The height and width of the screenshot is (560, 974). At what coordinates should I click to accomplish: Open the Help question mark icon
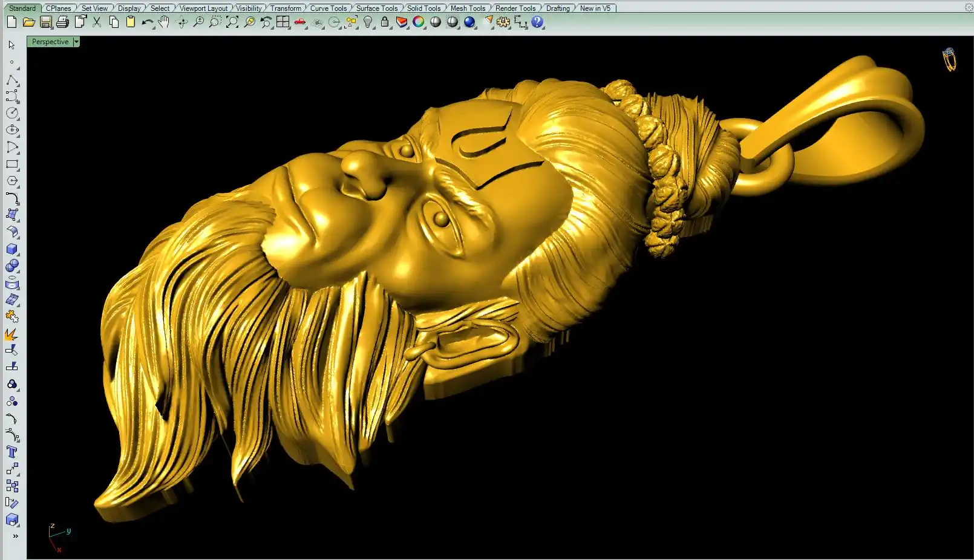click(537, 22)
